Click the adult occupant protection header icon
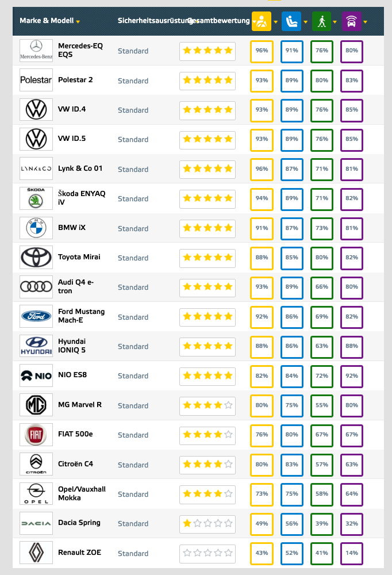 262,21
